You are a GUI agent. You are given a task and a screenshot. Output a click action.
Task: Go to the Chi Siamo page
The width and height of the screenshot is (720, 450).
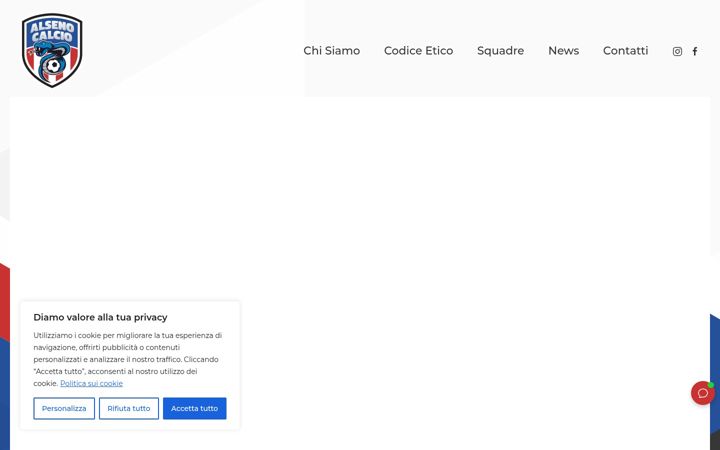point(332,51)
